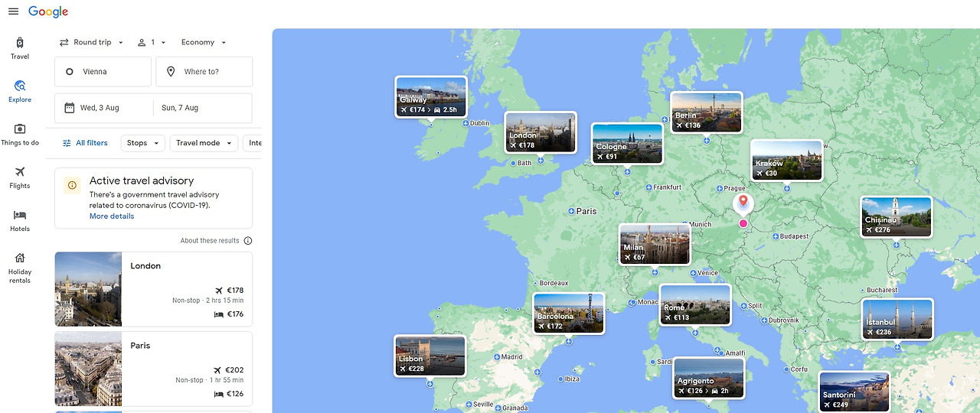The height and width of the screenshot is (413, 980).
Task: Select the Rome map card
Action: pos(695,304)
